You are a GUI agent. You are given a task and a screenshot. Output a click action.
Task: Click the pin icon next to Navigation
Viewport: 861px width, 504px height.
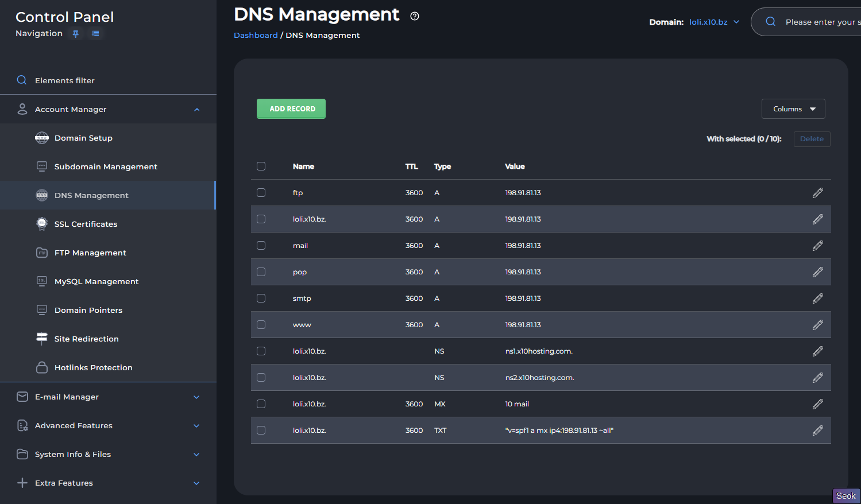[x=75, y=34]
